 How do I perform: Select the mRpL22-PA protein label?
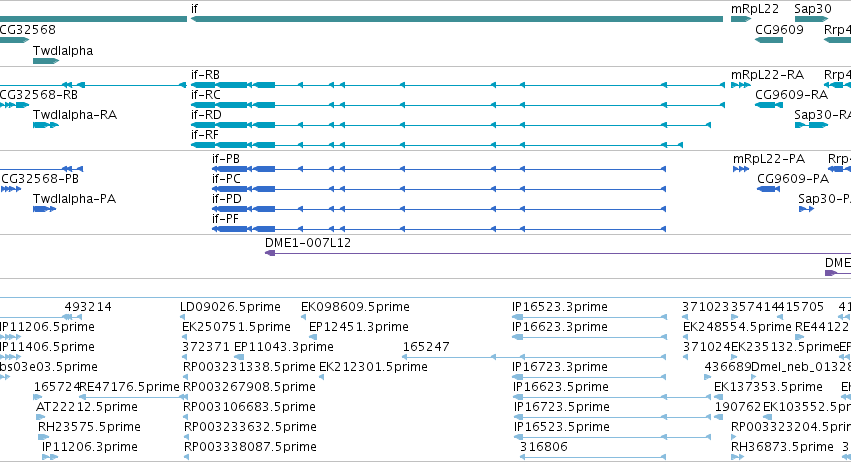tap(769, 159)
